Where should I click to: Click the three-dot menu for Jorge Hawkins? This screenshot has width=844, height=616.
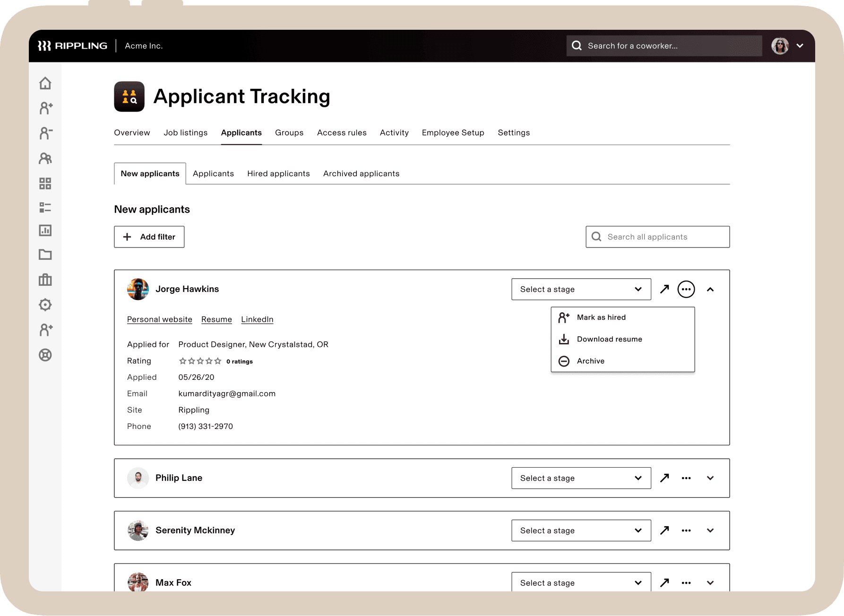(686, 289)
